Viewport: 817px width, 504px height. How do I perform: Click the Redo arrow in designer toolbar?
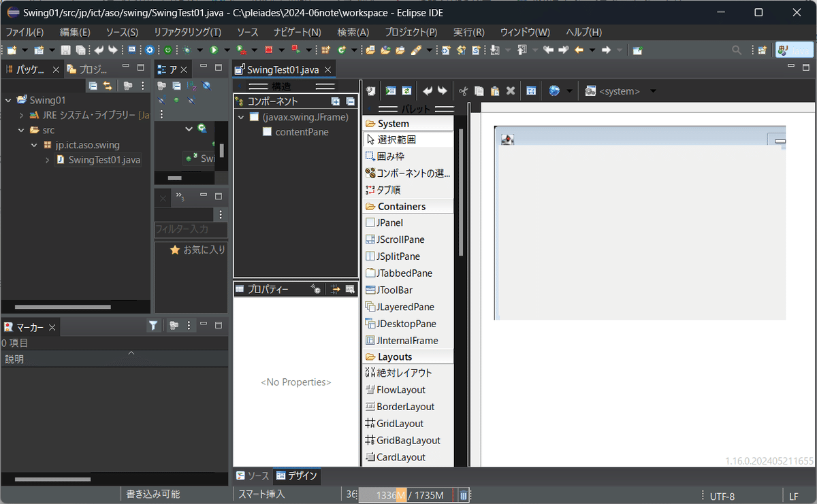pos(443,91)
